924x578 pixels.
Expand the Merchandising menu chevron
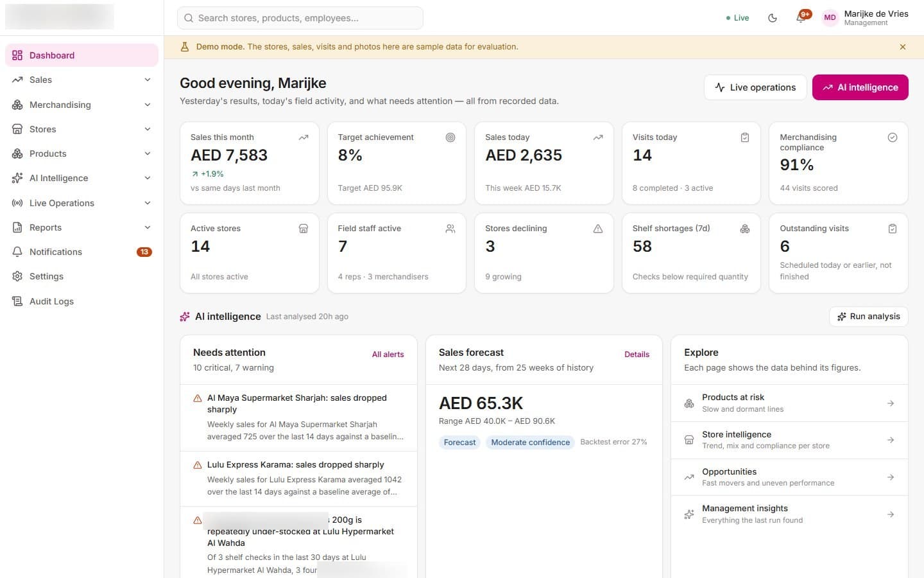tap(148, 105)
